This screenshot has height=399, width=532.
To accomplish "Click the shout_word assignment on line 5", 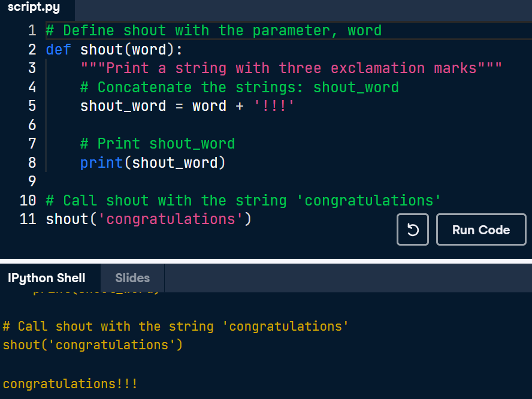I will (x=188, y=106).
